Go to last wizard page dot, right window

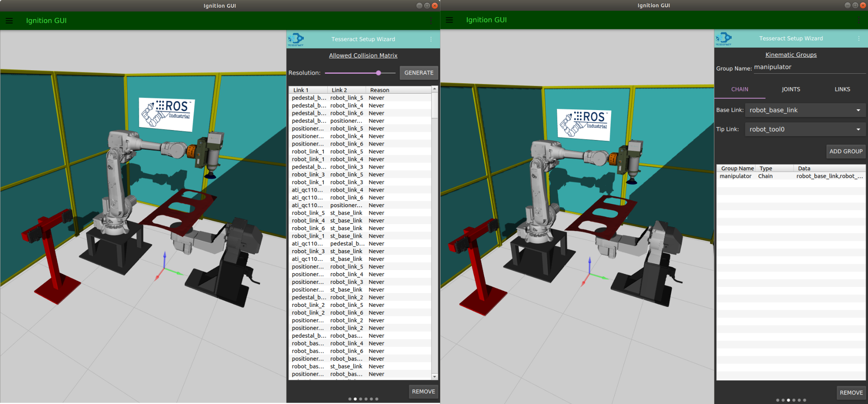pos(805,400)
